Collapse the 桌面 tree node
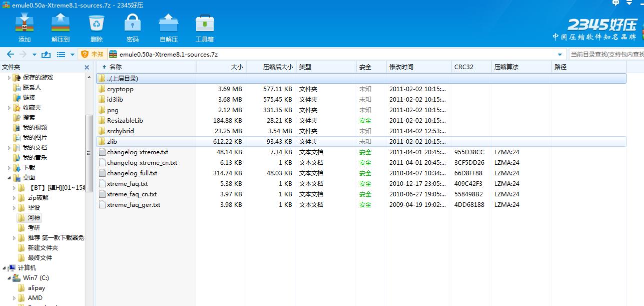Viewport: 644px width, 306px height. pos(9,178)
